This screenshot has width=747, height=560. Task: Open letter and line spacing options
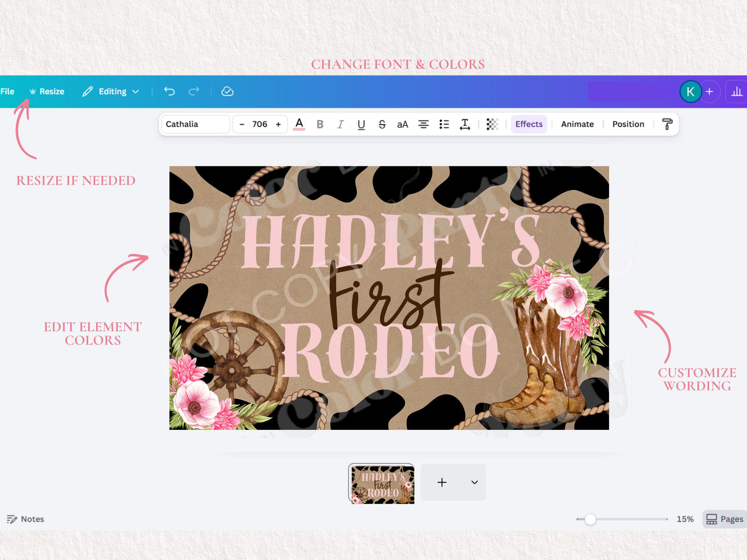point(465,124)
